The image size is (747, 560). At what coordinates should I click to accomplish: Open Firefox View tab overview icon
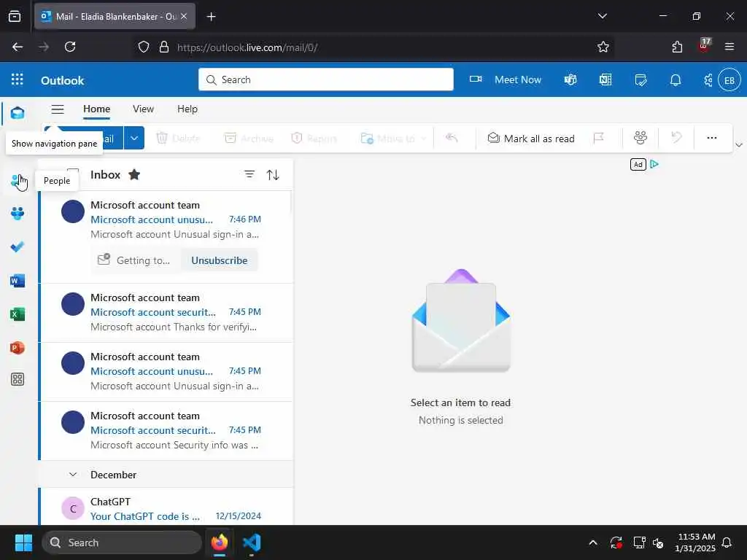click(15, 17)
